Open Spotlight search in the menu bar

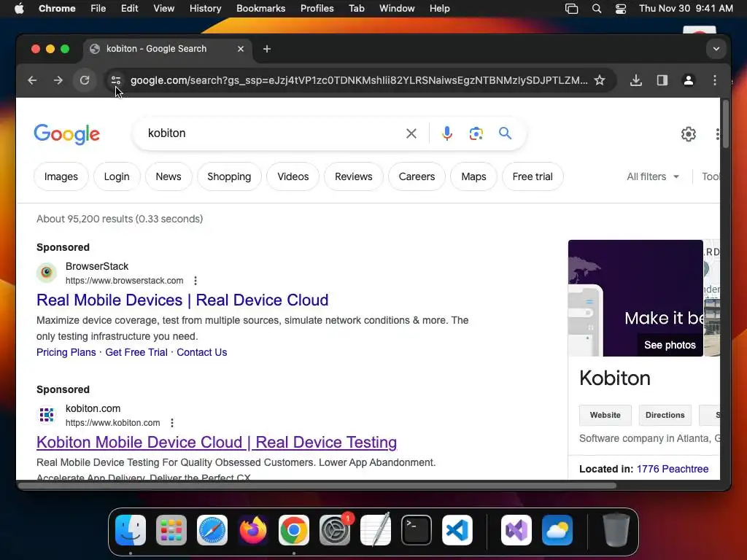597,9
